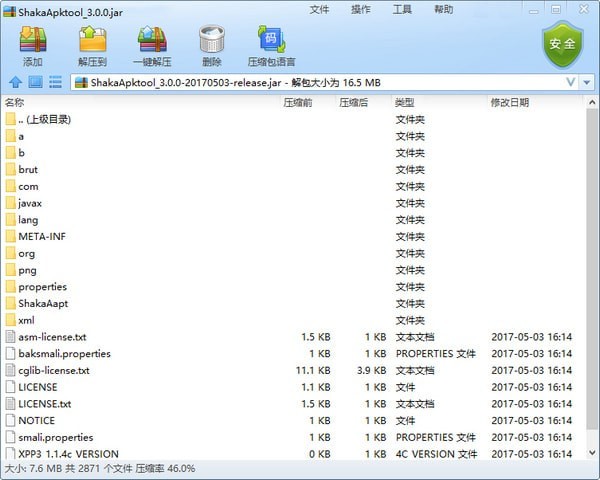
Task: Click the 解压到 (Extract to) icon
Action: (92, 39)
